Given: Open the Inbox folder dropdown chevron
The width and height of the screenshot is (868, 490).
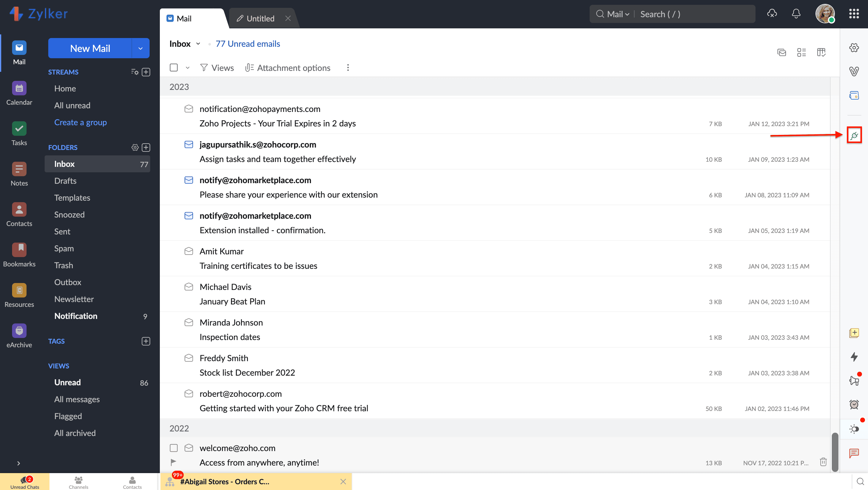Looking at the screenshot, I should [x=198, y=44].
